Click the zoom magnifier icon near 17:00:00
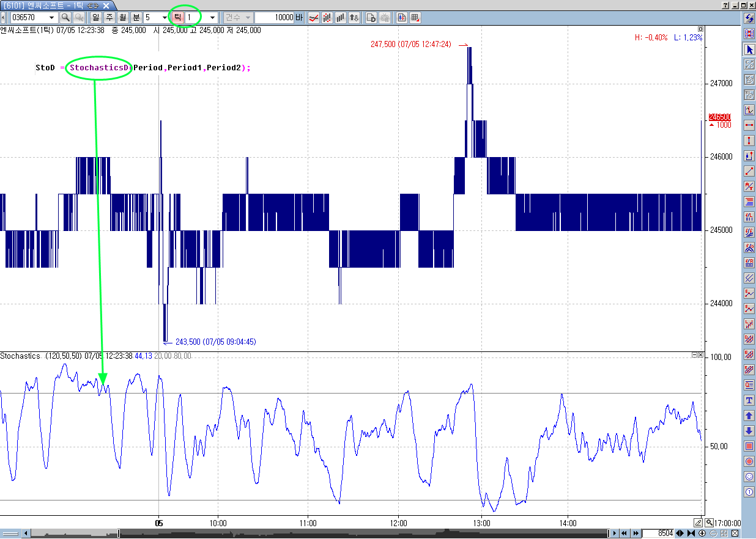Image resolution: width=756 pixels, height=539 pixels. point(708,522)
